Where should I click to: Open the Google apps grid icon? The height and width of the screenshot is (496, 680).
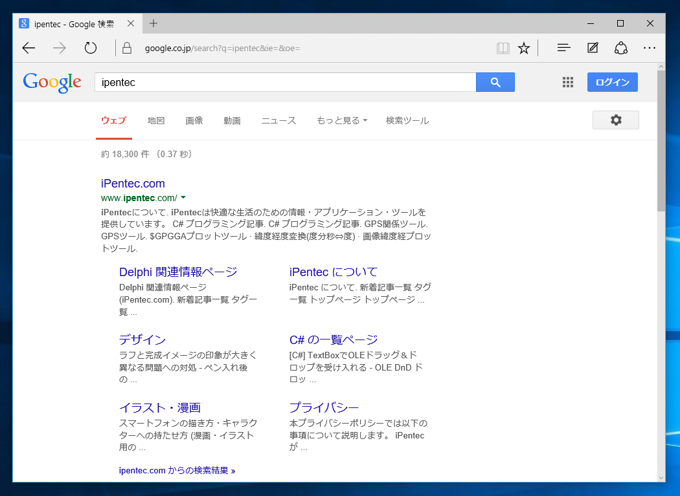tap(568, 82)
